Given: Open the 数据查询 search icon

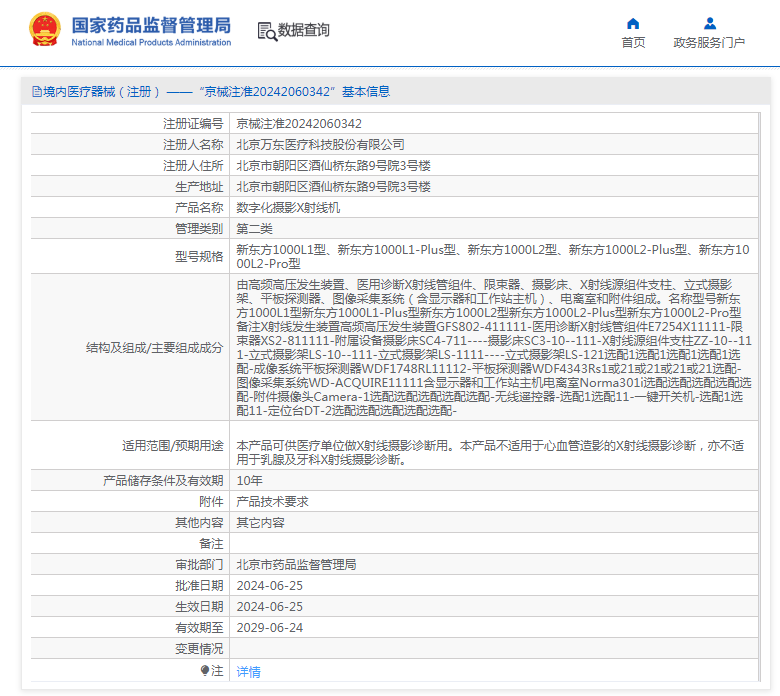Looking at the screenshot, I should click(267, 31).
